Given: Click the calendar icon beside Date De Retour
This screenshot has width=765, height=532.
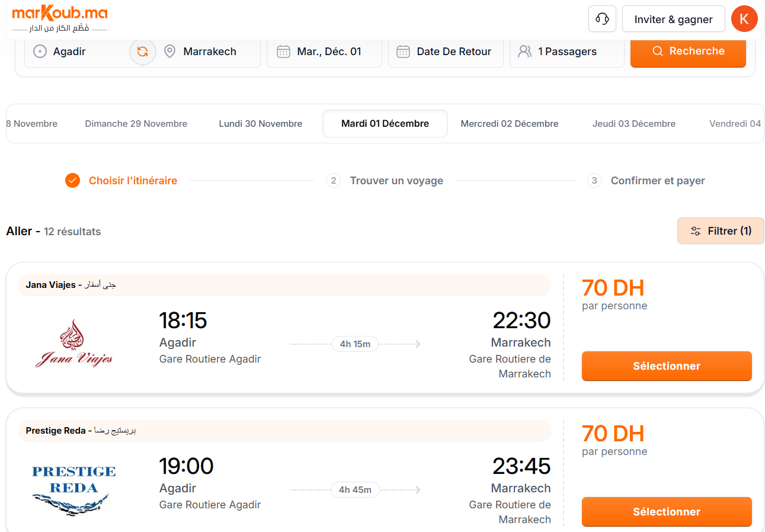Looking at the screenshot, I should point(403,52).
